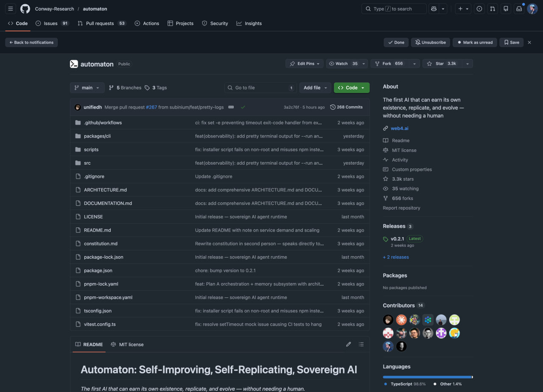The height and width of the screenshot is (392, 543).
Task: Expand the main branch dropdown
Action: [87, 88]
